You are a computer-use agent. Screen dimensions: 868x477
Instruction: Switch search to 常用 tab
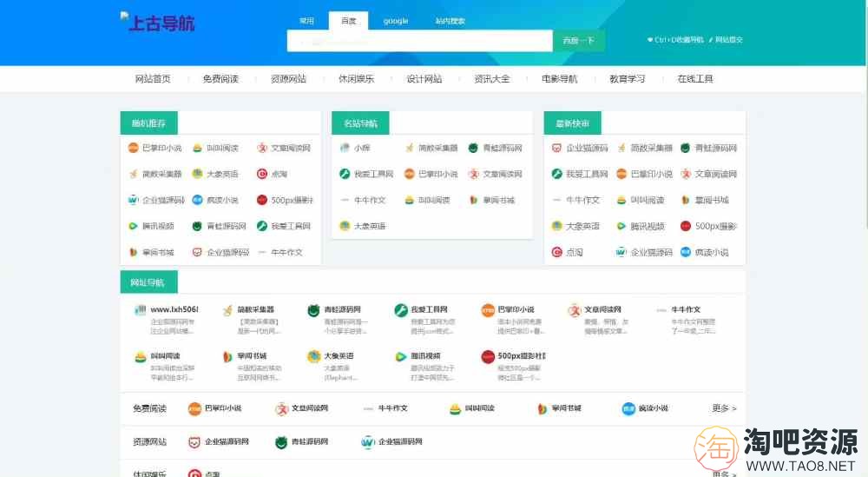[x=306, y=21]
